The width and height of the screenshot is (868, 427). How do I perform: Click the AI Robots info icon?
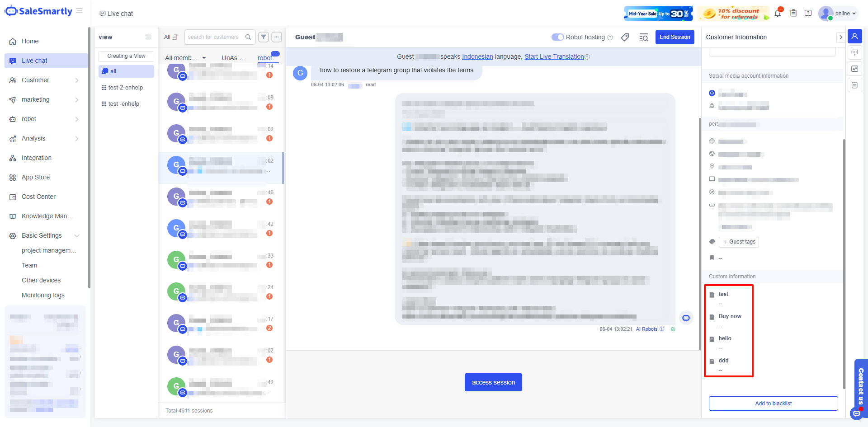pos(662,329)
